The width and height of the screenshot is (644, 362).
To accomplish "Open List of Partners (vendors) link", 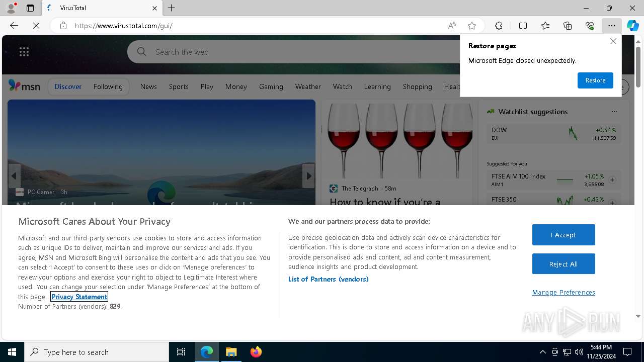I will (x=328, y=279).
